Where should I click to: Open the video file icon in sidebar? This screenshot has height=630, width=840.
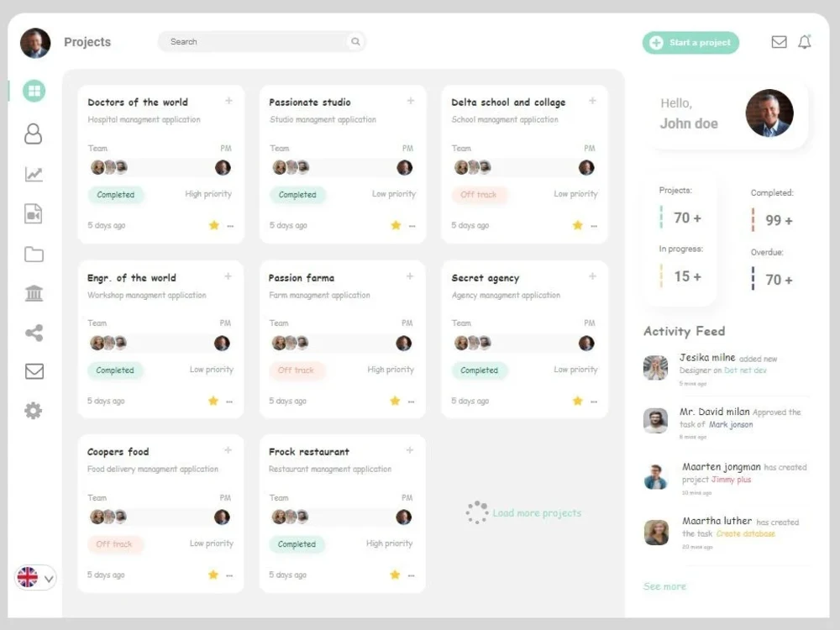pos(34,213)
